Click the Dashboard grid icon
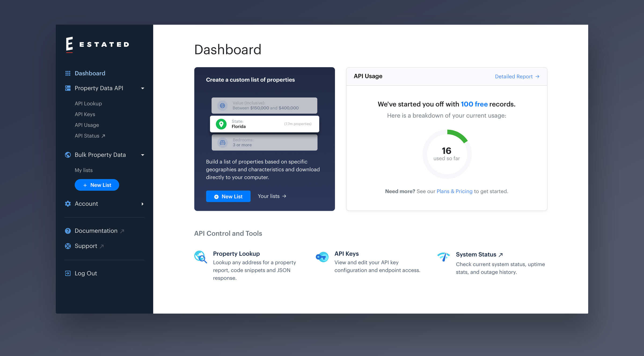 pyautogui.click(x=68, y=73)
